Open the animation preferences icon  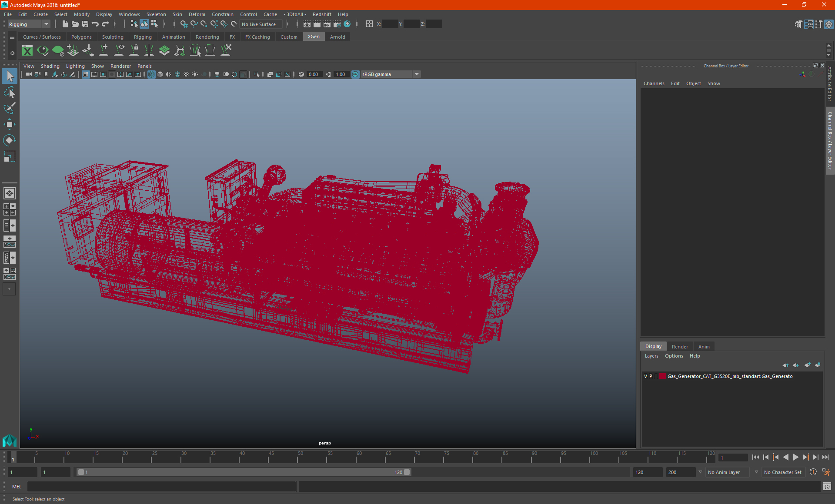pyautogui.click(x=826, y=472)
